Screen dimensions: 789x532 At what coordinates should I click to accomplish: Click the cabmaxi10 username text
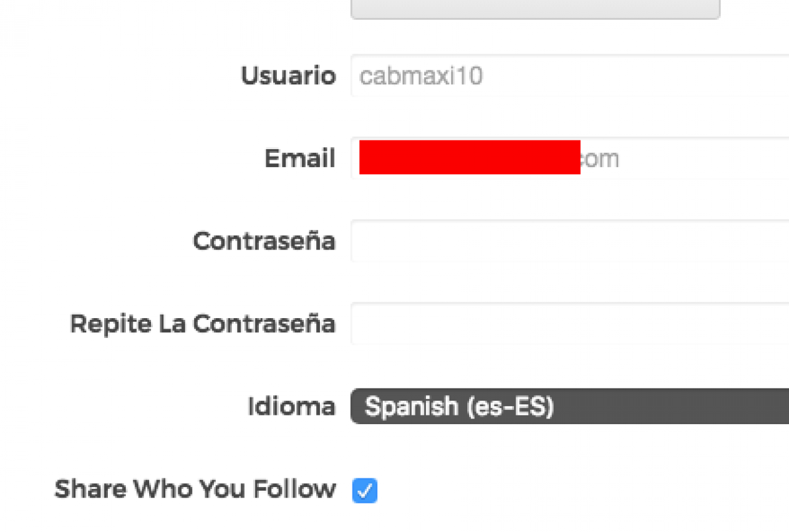point(421,76)
